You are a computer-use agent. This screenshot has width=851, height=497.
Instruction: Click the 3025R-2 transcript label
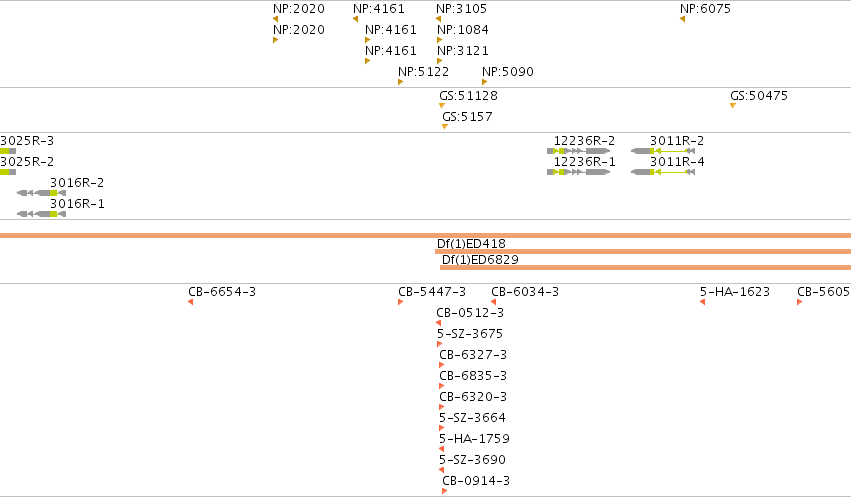tap(27, 162)
